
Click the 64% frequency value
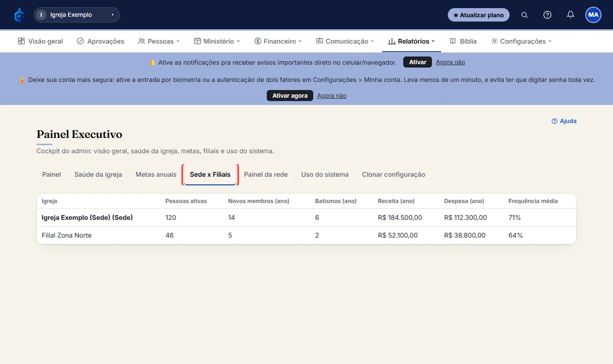point(515,235)
